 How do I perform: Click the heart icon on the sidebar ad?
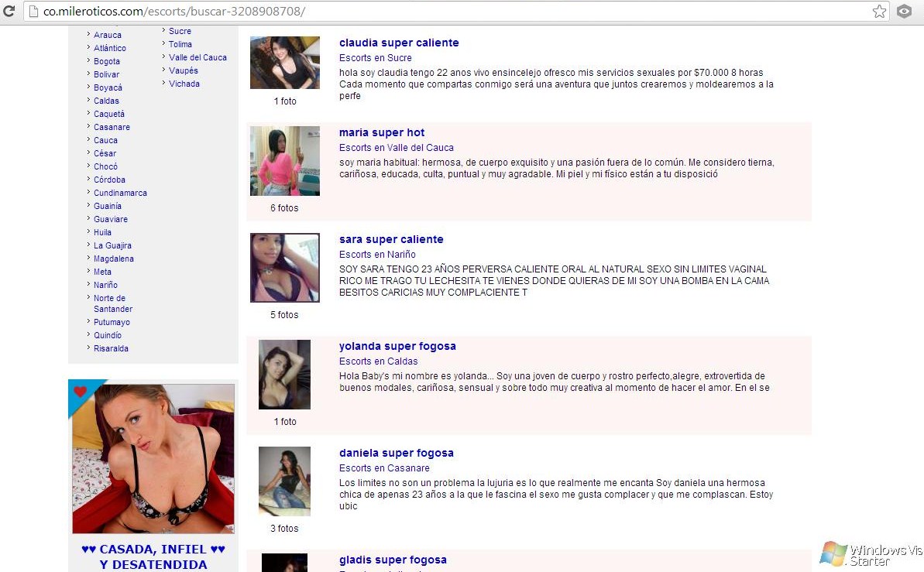click(80, 392)
